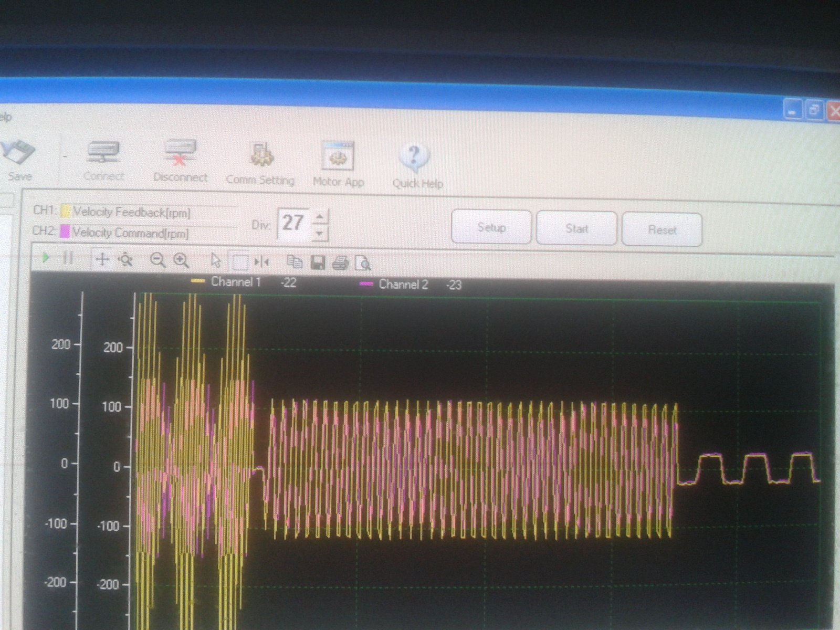Select the zoom axes magnifier with arrows
The width and height of the screenshot is (840, 630).
pyautogui.click(x=126, y=260)
